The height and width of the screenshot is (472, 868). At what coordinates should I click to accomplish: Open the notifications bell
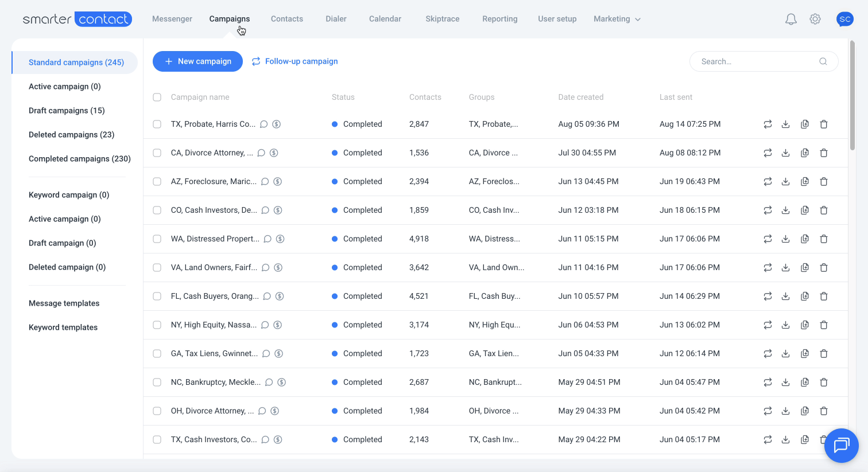click(x=790, y=19)
